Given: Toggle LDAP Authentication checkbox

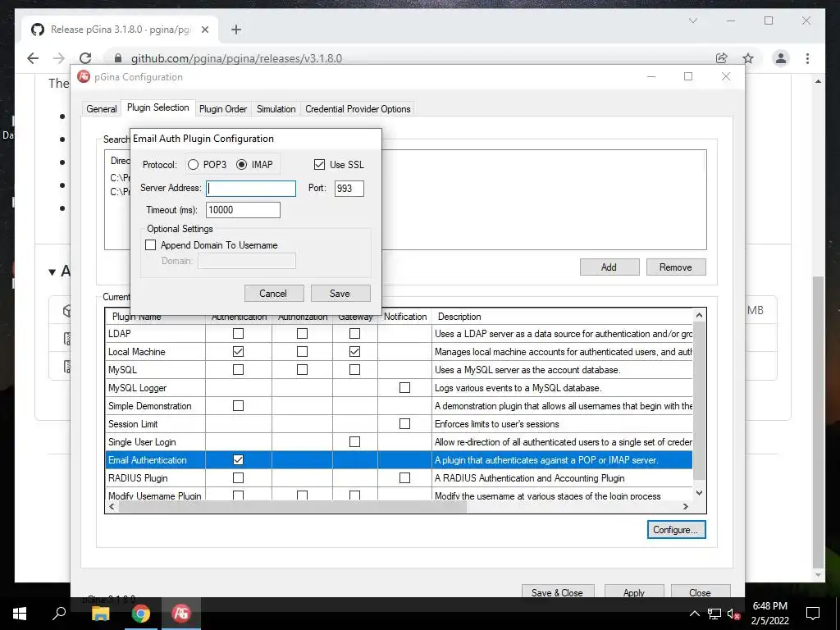Looking at the screenshot, I should [239, 333].
